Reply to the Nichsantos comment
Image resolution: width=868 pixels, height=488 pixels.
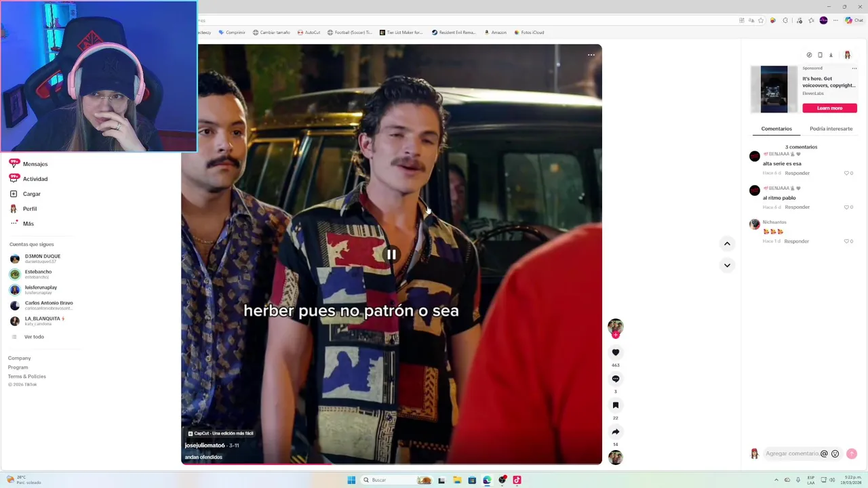click(x=797, y=241)
